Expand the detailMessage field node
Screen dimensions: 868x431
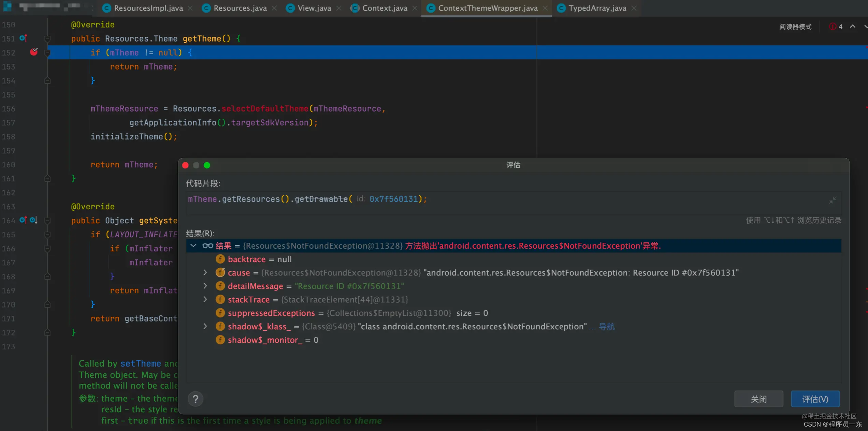click(205, 286)
